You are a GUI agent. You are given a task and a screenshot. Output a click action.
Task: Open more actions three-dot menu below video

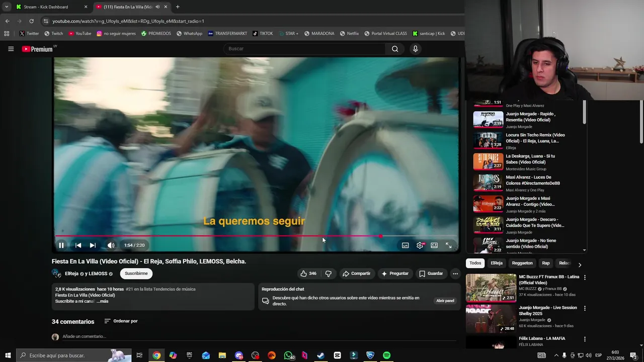click(455, 274)
